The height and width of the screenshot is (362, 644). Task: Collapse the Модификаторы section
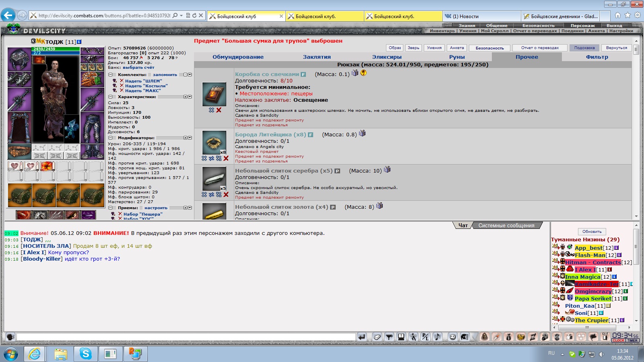(x=110, y=138)
